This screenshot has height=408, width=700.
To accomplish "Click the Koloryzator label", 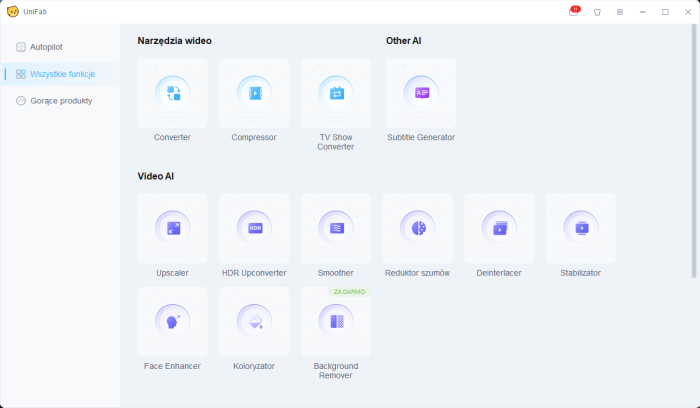I will click(x=254, y=366).
